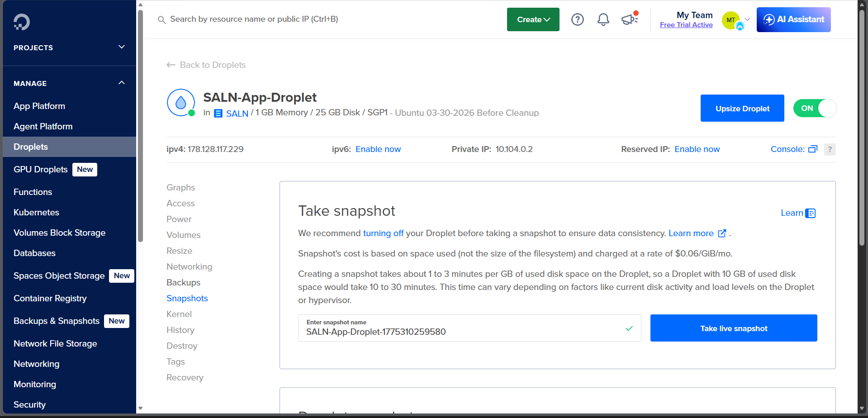Screen dimensions: 868x418
Task: Open the My Team account dropdown
Action: click(735, 19)
